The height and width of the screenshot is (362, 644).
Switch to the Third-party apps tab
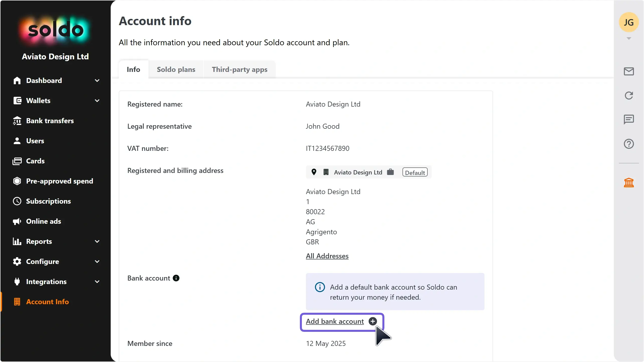[x=239, y=69]
